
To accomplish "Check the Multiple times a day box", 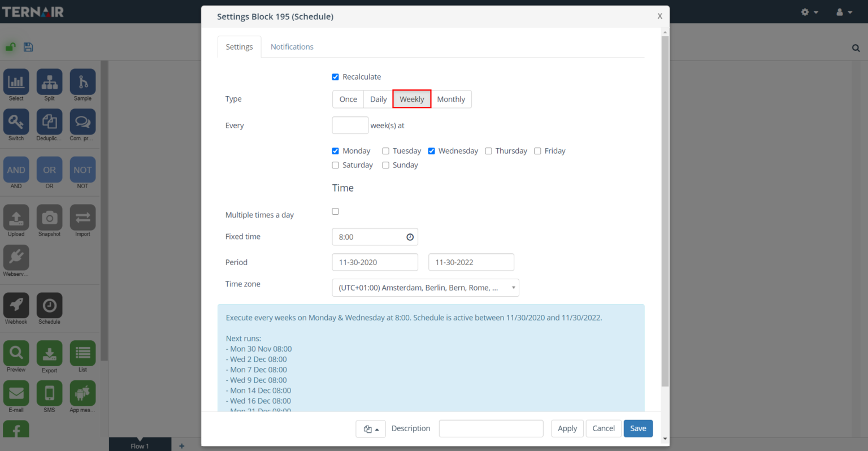I will pos(335,211).
